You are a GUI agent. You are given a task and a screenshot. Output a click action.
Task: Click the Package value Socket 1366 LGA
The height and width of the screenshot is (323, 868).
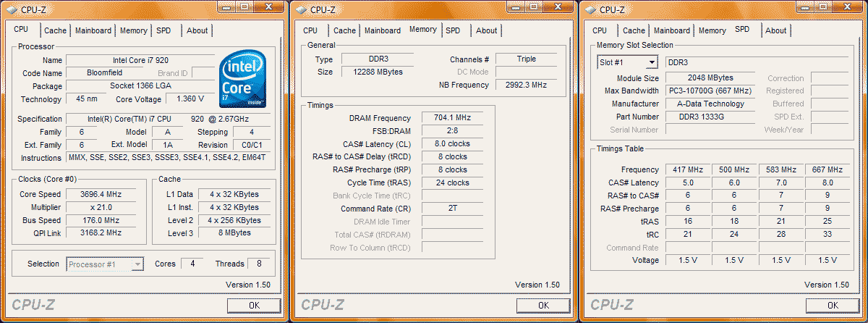[x=140, y=86]
